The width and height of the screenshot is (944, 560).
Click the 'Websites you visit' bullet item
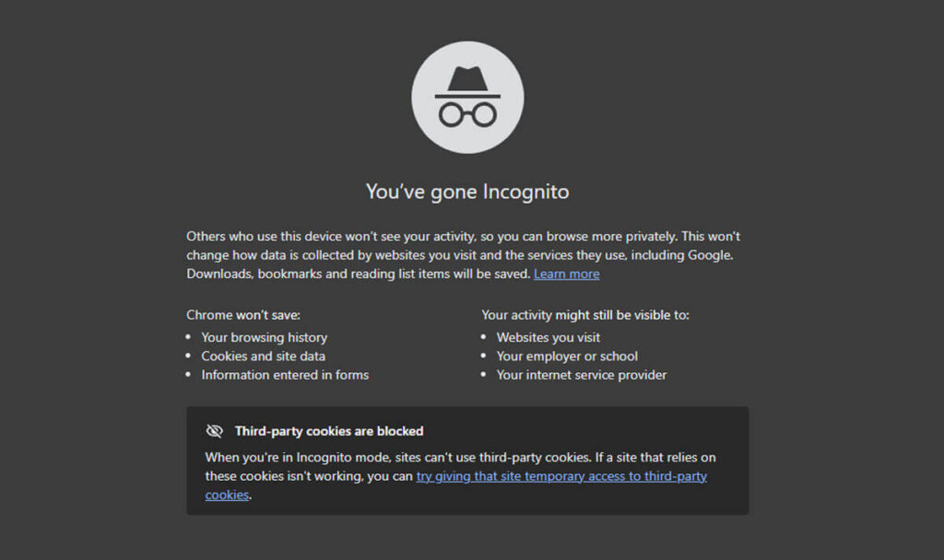pyautogui.click(x=549, y=337)
